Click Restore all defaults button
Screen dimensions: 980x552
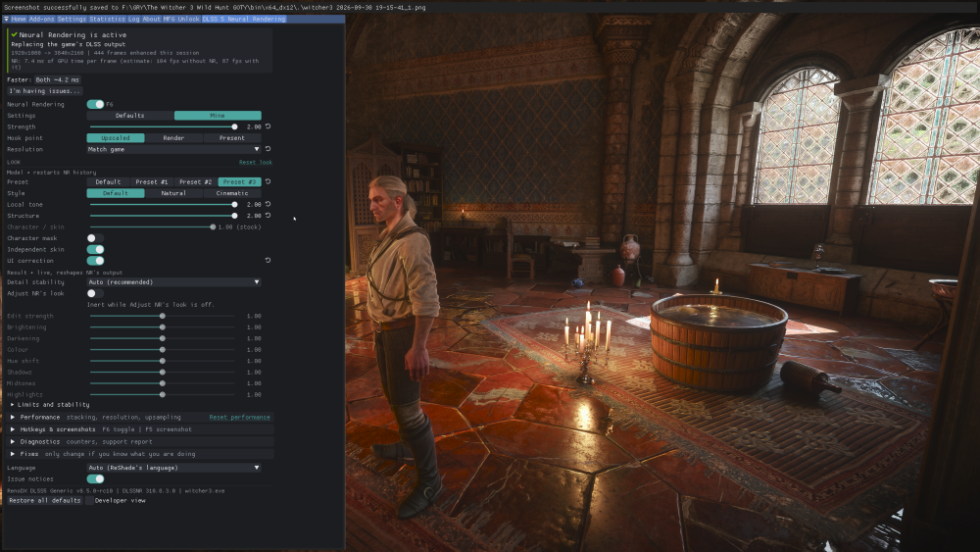point(45,500)
